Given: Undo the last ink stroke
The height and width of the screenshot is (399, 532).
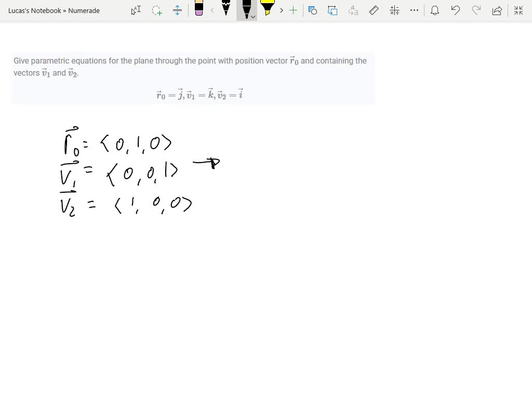Looking at the screenshot, I should coord(456,10).
